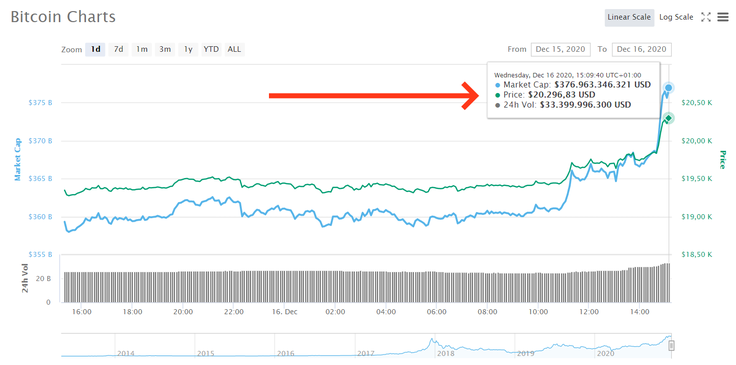Viewport: 736px width, 365px height.
Task: Select the YTD zoom range
Action: pyautogui.click(x=211, y=49)
